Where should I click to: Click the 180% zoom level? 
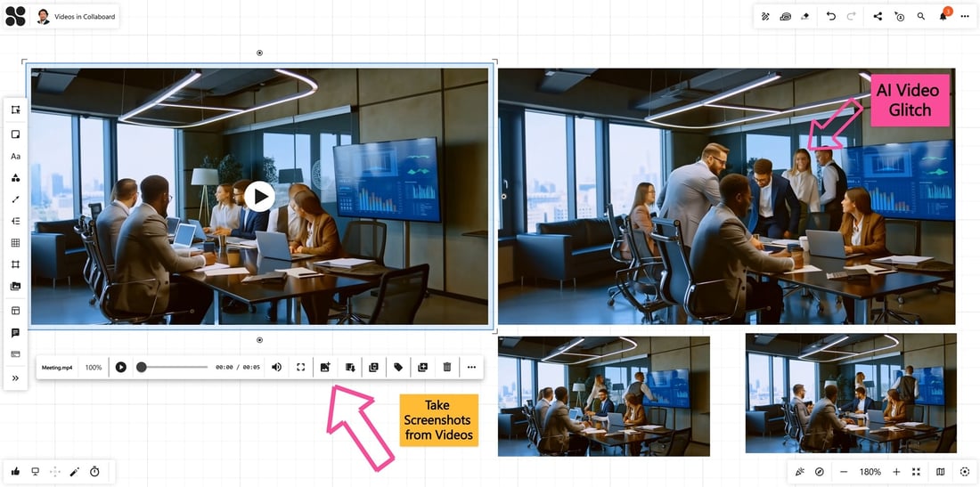870,472
